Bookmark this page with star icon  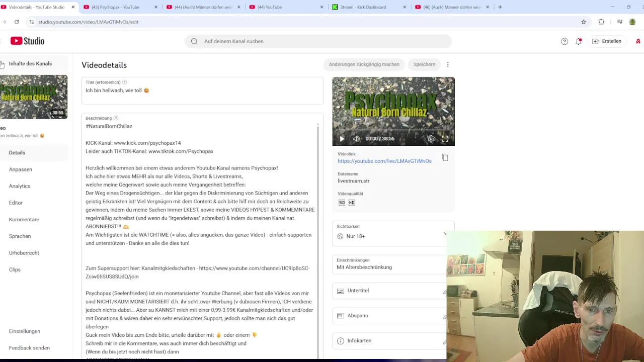(x=584, y=22)
